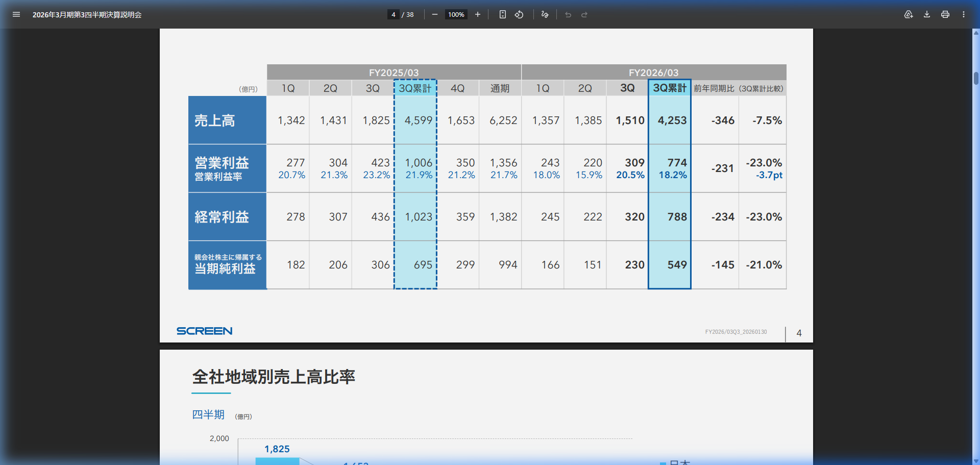Image resolution: width=980 pixels, height=465 pixels.
Task: Click the highlighted FY2026/03 3Q累計 column header
Action: pyautogui.click(x=670, y=88)
